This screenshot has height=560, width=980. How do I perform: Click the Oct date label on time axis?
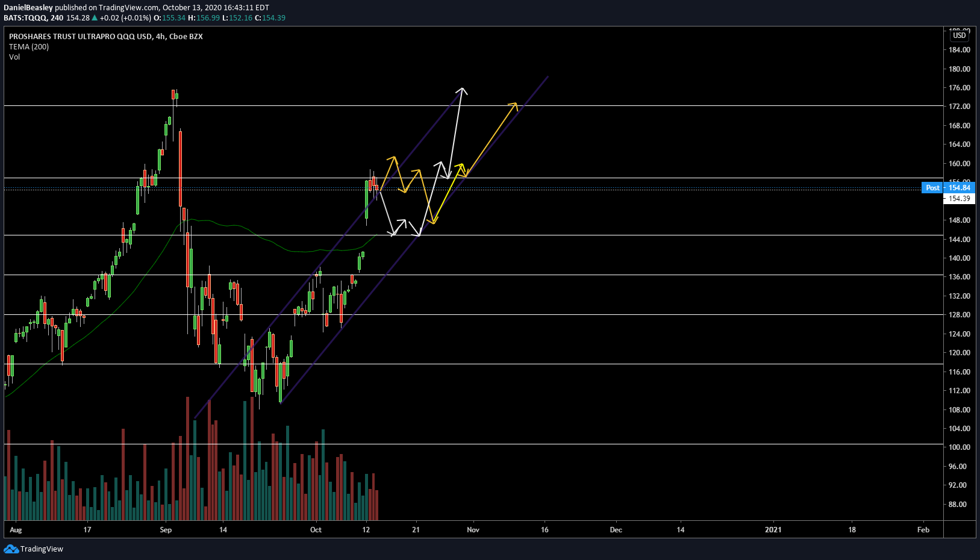316,530
